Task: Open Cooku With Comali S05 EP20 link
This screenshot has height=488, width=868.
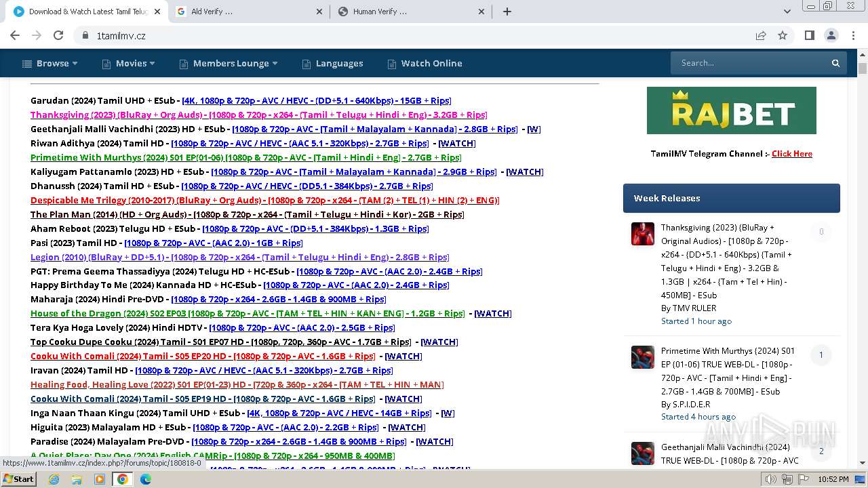Action: (x=203, y=356)
